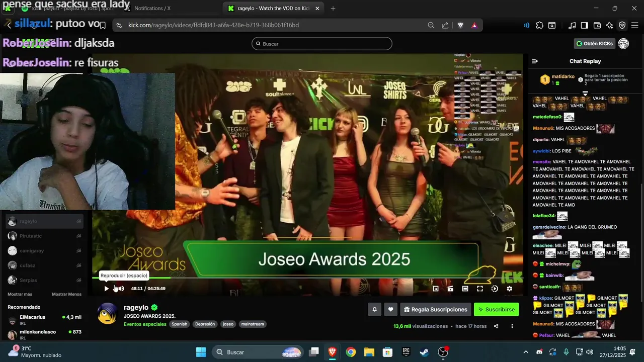Open the Eventos especiales category link
This screenshot has width=644, height=362.
point(145,324)
